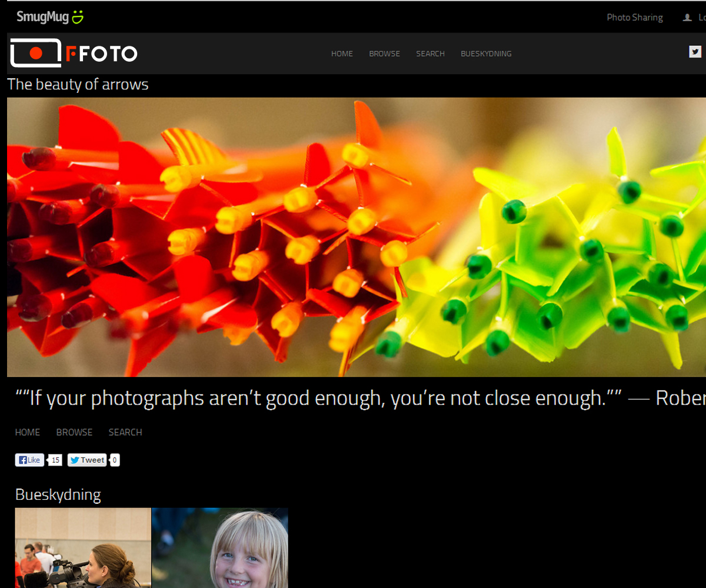This screenshot has height=588, width=706.
Task: Select the Bueskydning heading
Action: coord(58,495)
